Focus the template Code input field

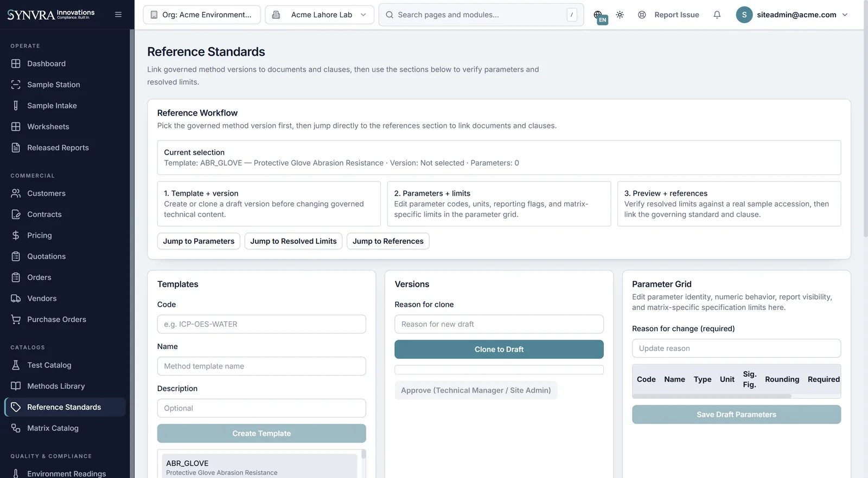tap(261, 324)
